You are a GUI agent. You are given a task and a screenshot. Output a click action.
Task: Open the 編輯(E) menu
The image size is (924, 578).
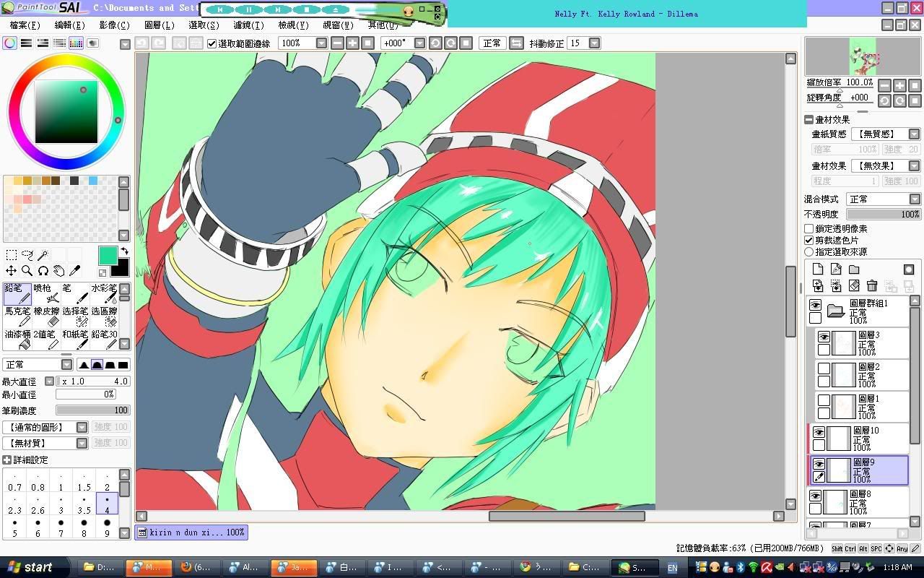70,25
